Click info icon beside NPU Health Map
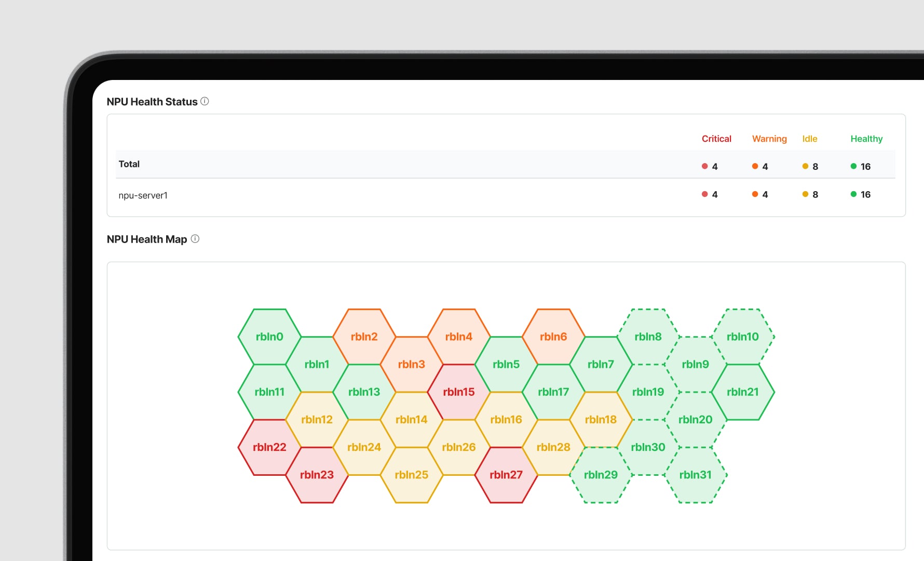Viewport: 924px width, 561px height. click(195, 239)
